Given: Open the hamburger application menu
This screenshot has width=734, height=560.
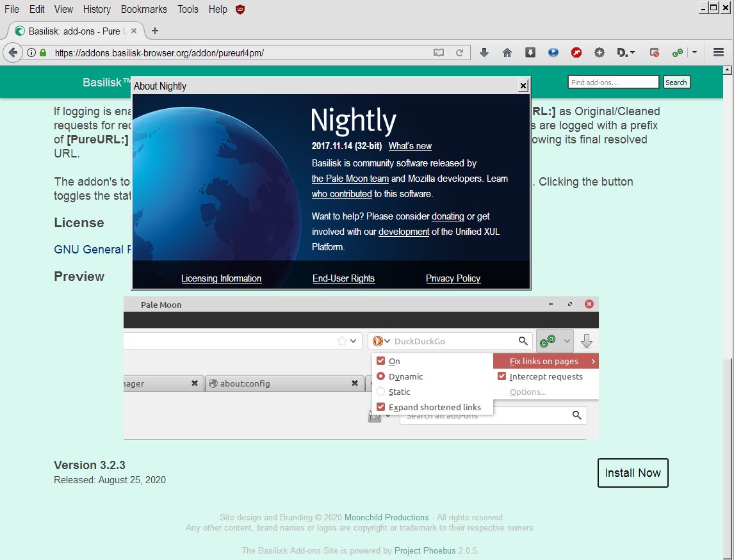Looking at the screenshot, I should tap(718, 53).
